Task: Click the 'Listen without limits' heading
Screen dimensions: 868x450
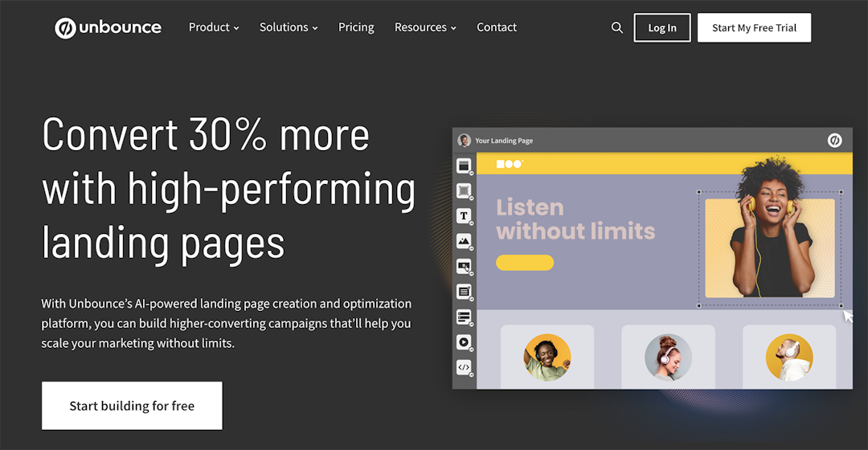Action: [575, 219]
